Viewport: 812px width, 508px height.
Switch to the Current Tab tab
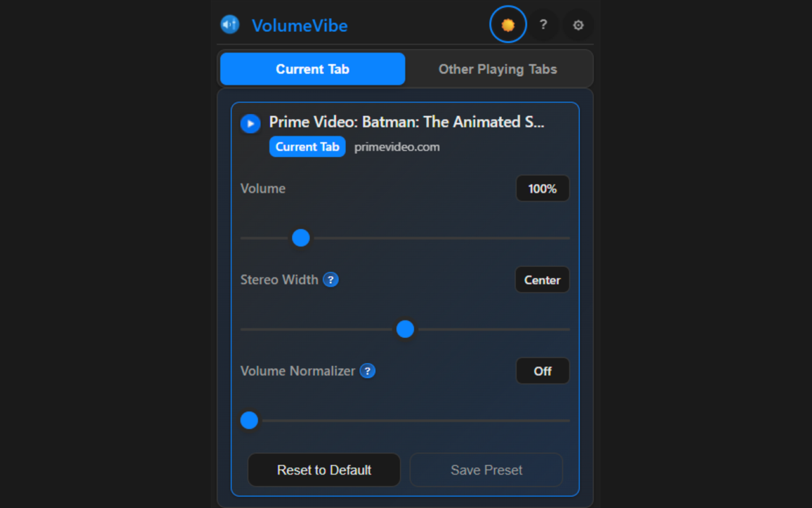313,69
